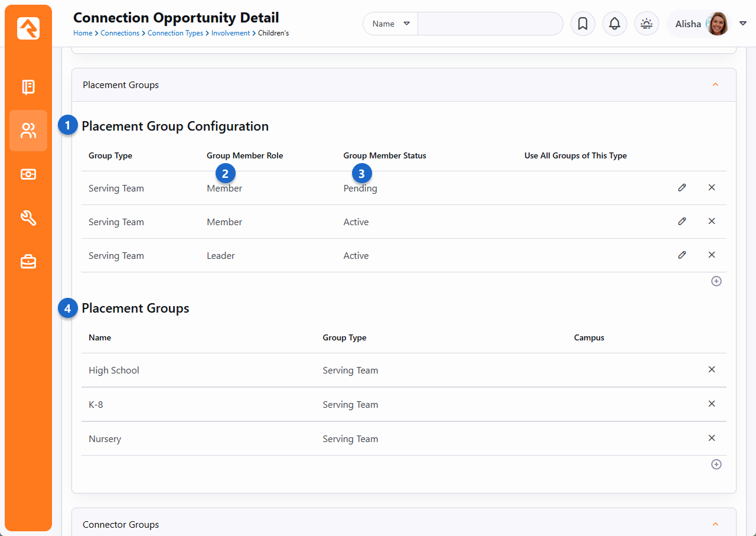
Task: Add a new placement group configuration
Action: tap(716, 281)
